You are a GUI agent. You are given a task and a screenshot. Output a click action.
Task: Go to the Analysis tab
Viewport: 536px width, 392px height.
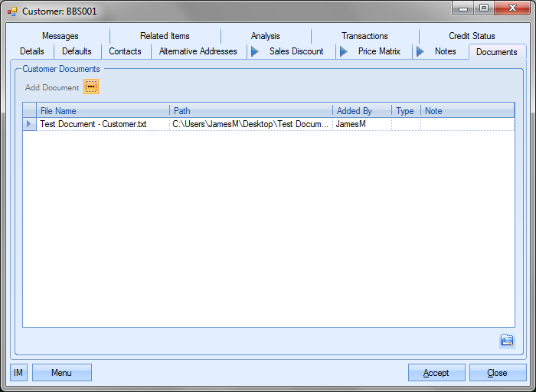tap(265, 36)
